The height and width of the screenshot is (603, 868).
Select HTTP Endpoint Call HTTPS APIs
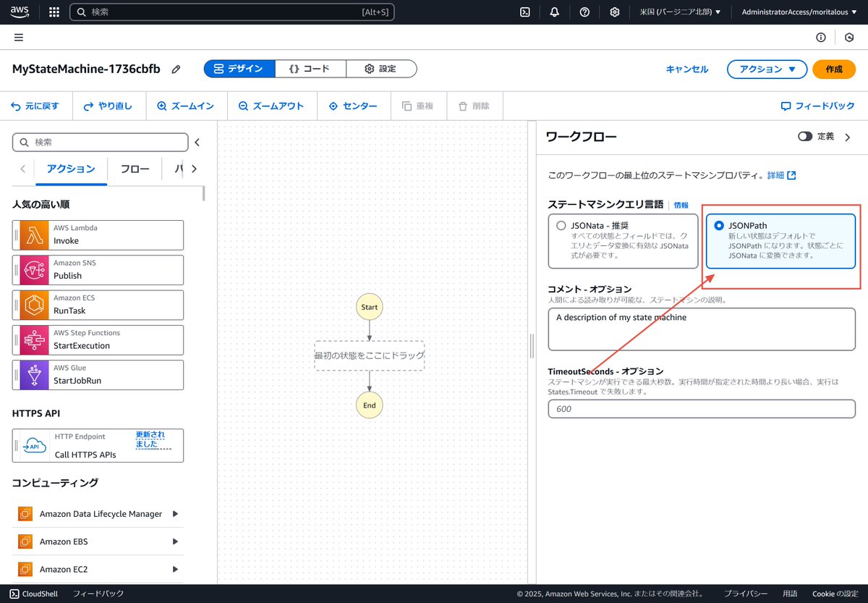tap(98, 446)
